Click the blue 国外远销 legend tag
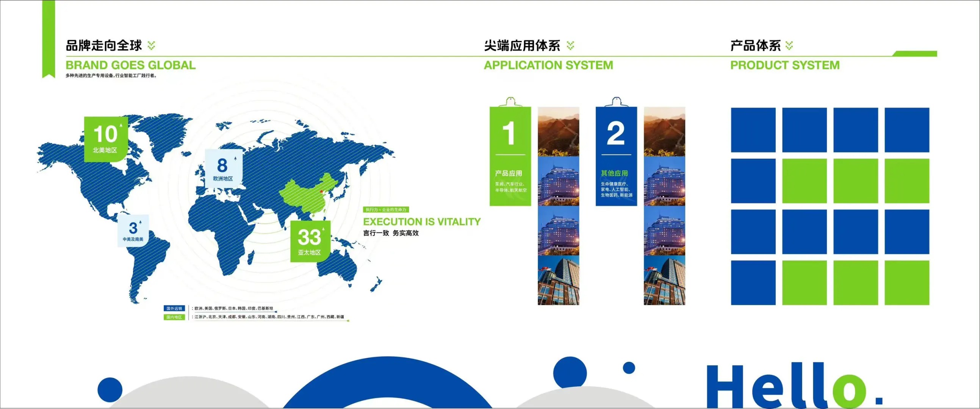This screenshot has width=980, height=409. coord(174,308)
